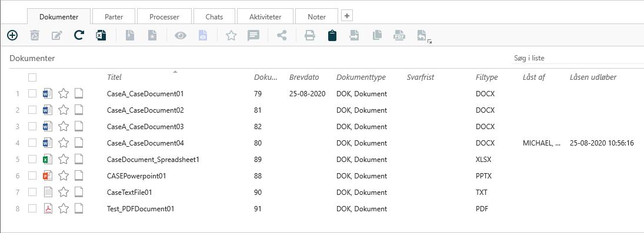Click the share icon in toolbar
The width and height of the screenshot is (644, 233).
pos(282,35)
